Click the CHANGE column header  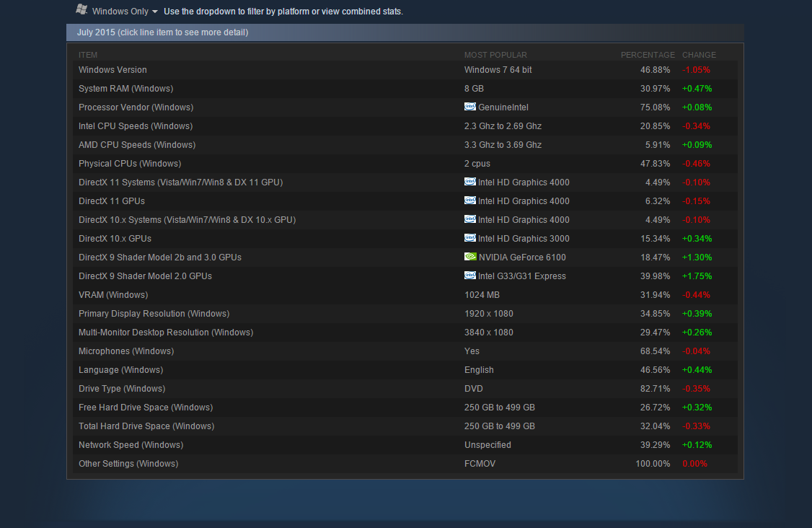coord(699,55)
